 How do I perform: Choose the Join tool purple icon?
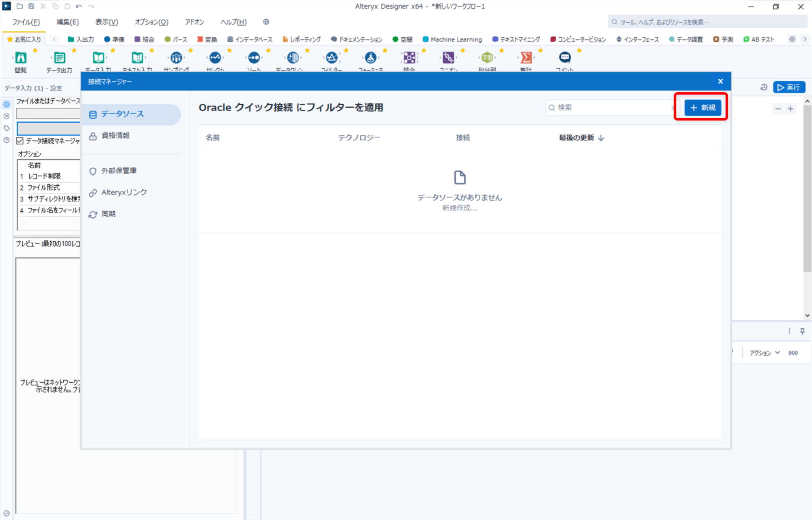coord(409,58)
